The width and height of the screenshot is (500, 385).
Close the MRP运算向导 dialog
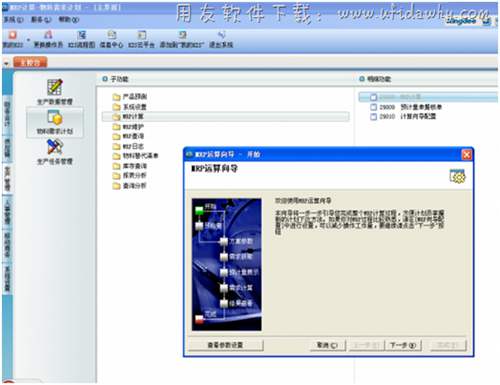[467, 154]
